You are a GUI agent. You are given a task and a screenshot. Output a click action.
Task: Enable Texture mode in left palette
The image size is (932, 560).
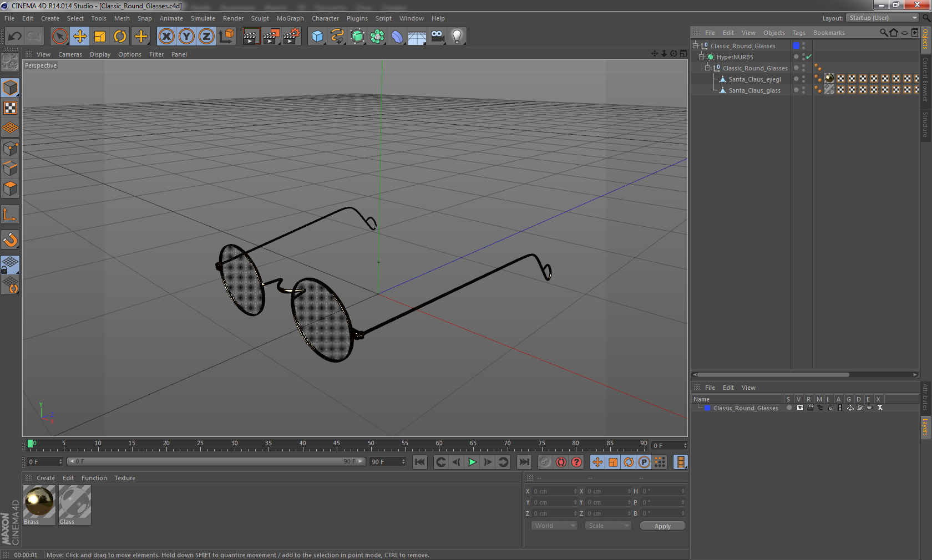click(x=10, y=108)
